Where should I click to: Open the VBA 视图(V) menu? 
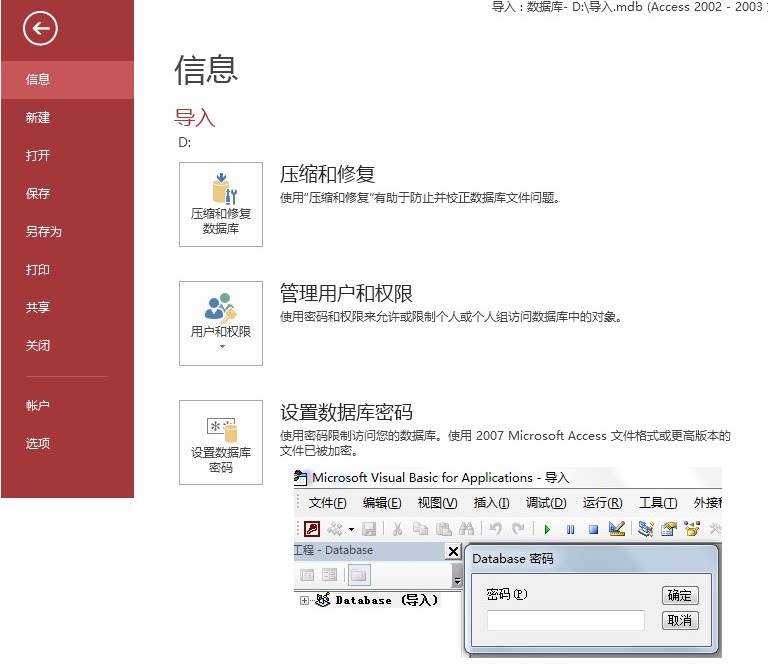[x=437, y=503]
